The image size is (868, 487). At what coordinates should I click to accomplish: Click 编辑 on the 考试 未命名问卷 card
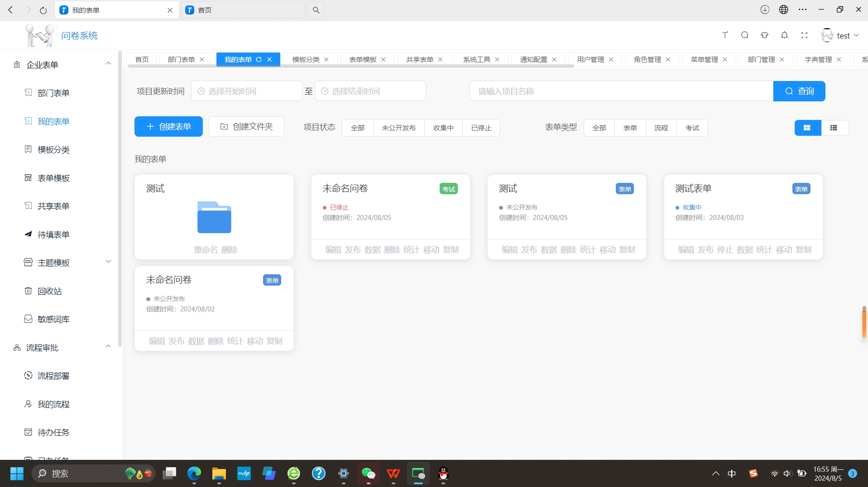(333, 249)
